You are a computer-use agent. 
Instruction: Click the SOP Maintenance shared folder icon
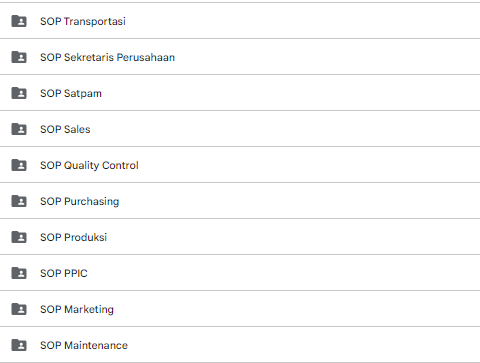pyautogui.click(x=19, y=345)
